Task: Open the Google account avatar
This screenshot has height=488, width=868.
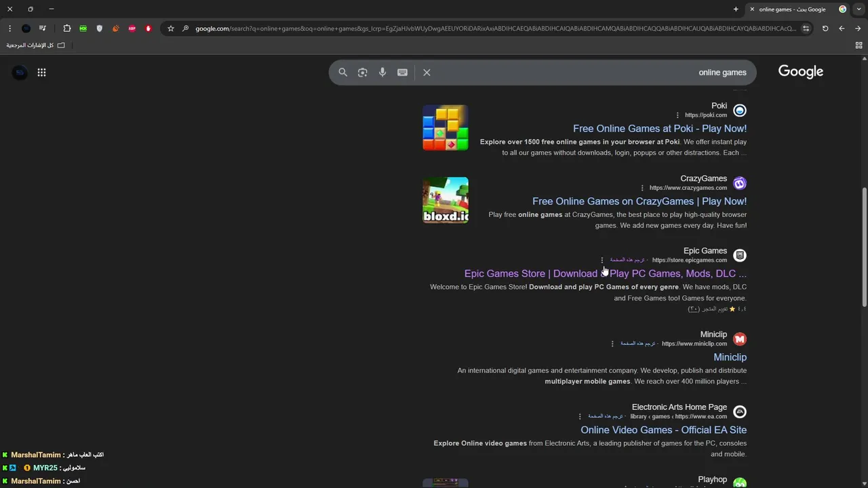Action: 20,73
